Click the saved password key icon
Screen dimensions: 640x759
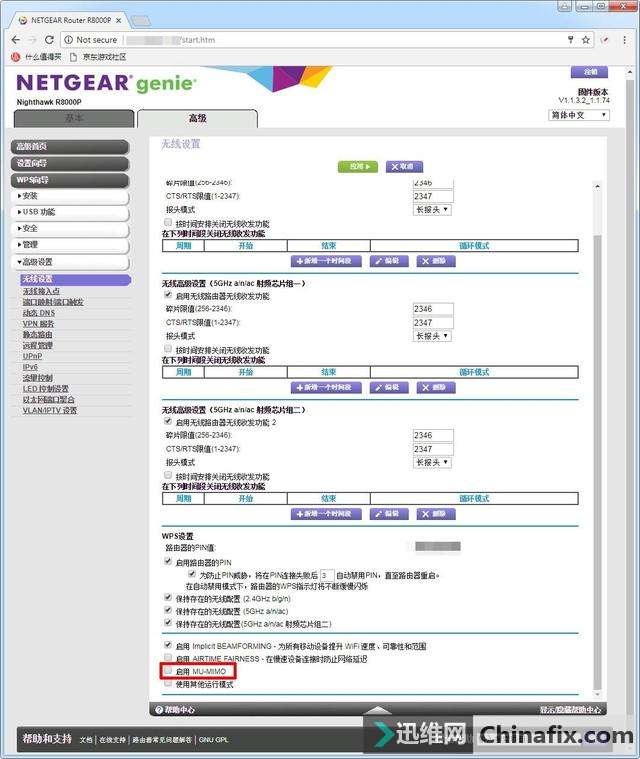570,40
